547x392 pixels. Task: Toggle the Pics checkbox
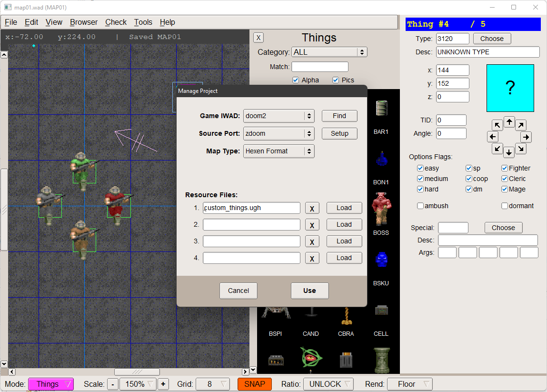click(x=336, y=80)
